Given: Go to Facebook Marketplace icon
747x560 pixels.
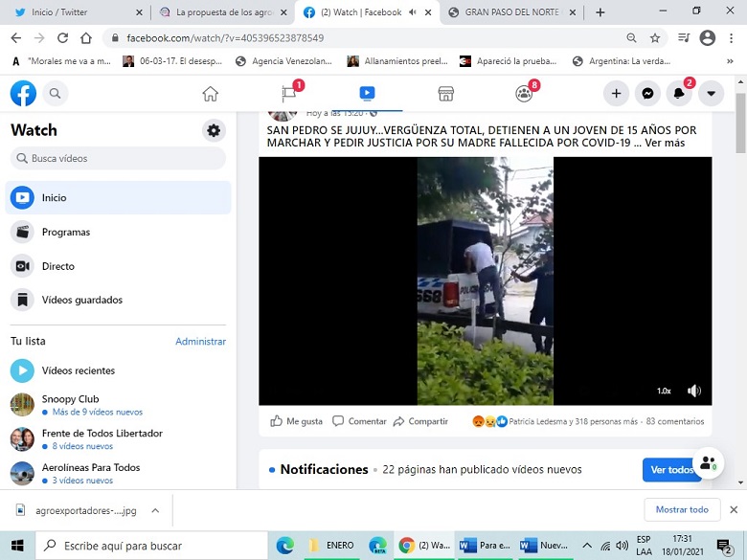Looking at the screenshot, I should click(x=446, y=94).
